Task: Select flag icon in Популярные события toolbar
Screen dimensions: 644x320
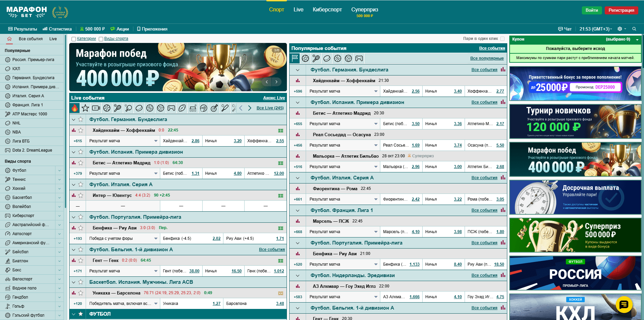Action: point(295,58)
